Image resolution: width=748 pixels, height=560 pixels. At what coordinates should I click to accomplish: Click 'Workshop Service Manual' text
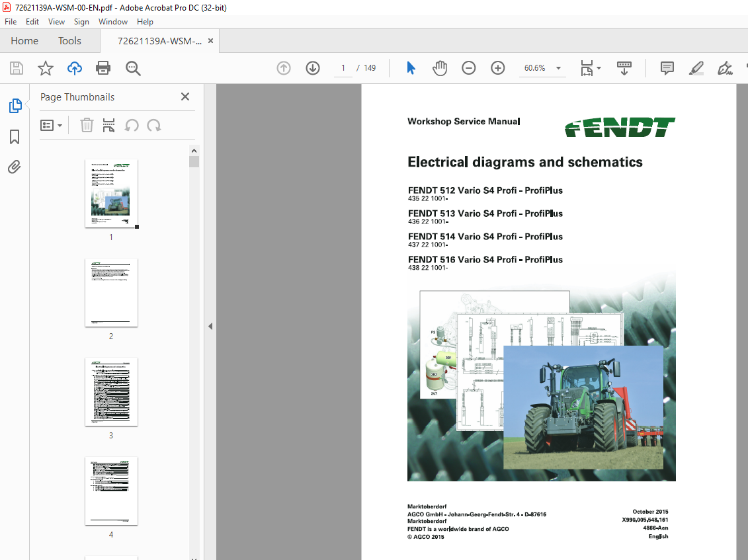point(464,121)
